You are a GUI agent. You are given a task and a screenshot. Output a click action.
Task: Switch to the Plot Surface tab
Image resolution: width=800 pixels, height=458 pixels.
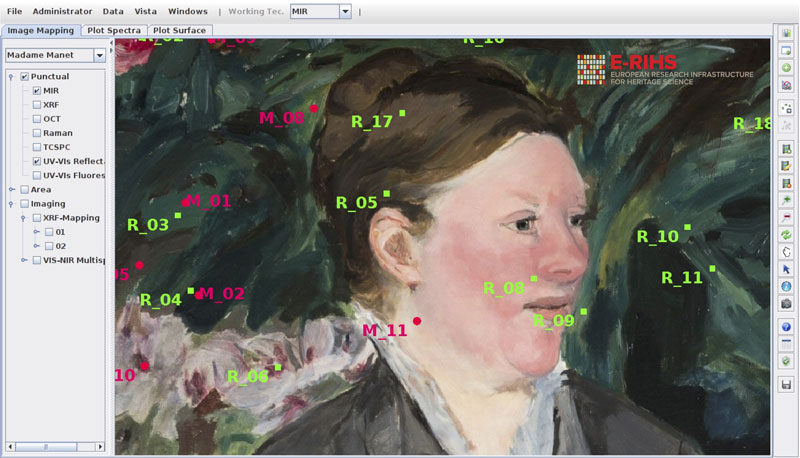coord(180,31)
